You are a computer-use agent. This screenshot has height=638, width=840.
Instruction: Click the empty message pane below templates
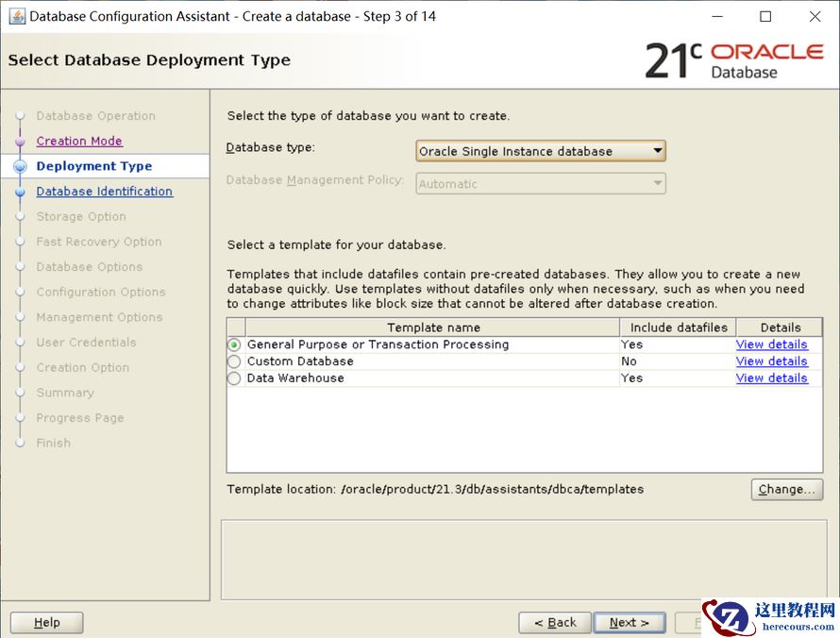(x=524, y=560)
